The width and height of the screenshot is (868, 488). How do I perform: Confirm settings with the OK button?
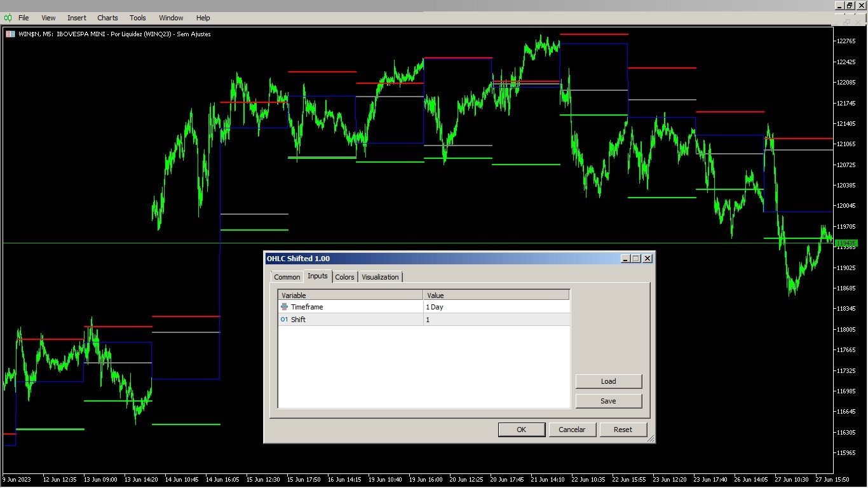pyautogui.click(x=521, y=430)
